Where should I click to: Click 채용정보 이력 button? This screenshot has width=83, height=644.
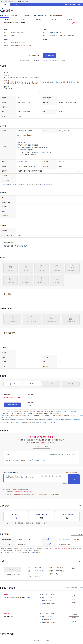coord(74,568)
